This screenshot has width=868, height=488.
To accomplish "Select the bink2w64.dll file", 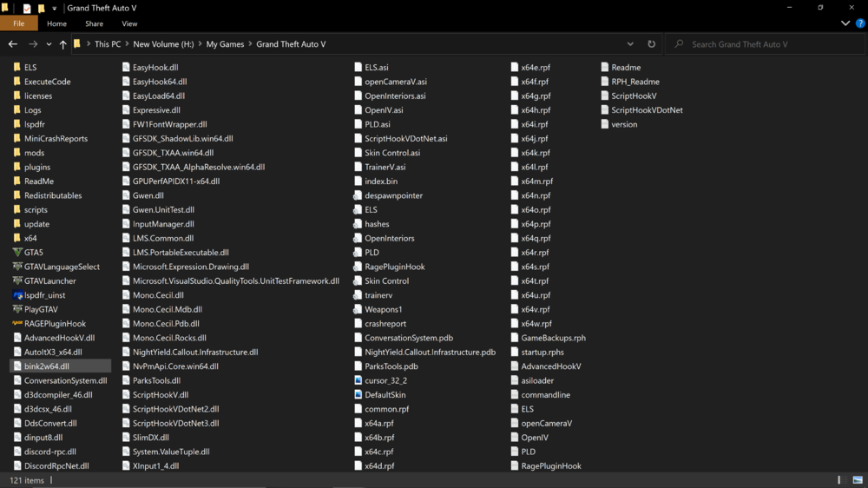I will 61,366.
